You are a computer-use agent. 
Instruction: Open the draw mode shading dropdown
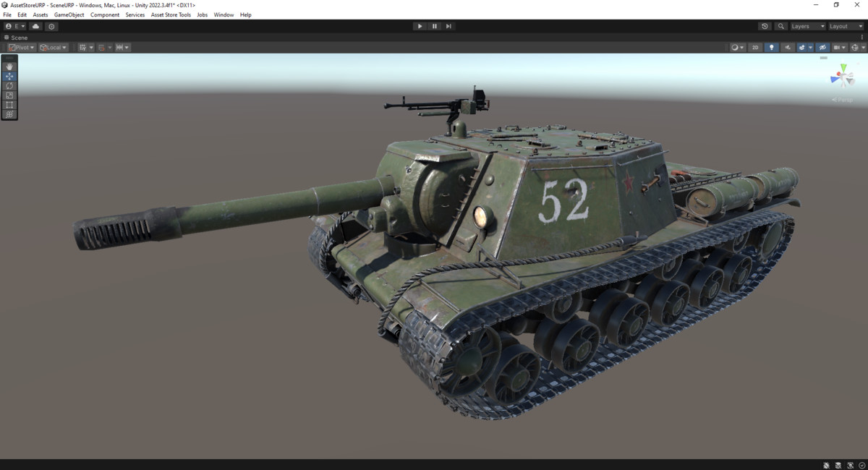(x=738, y=48)
